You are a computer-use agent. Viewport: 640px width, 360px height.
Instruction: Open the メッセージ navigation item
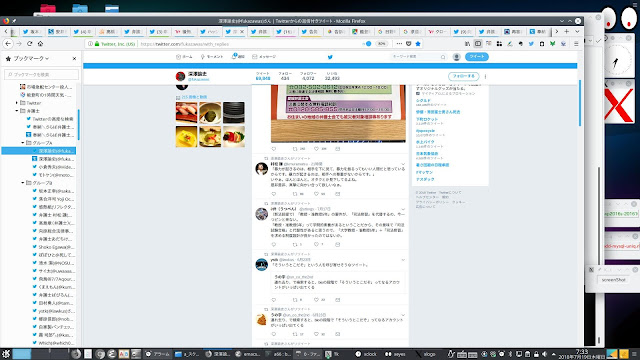(x=264, y=57)
